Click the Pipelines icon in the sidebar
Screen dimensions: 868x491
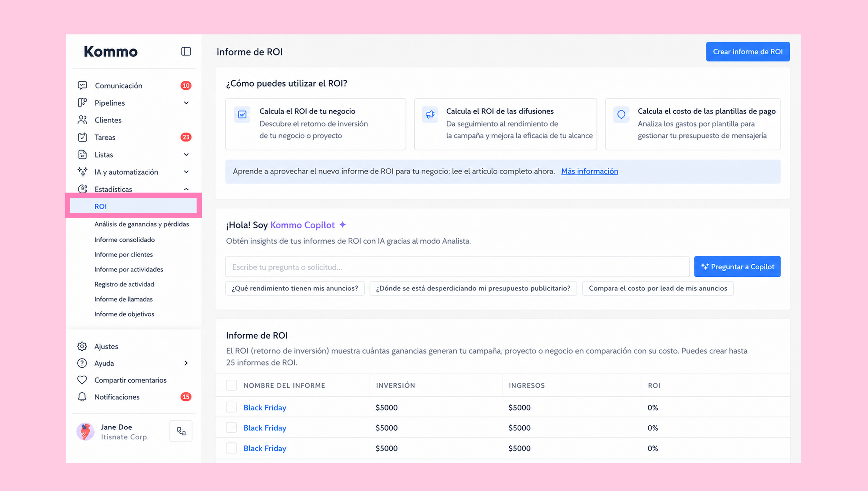pyautogui.click(x=82, y=103)
